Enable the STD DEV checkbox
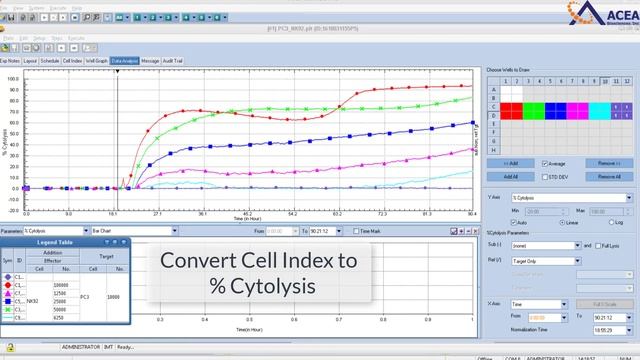 click(x=544, y=177)
